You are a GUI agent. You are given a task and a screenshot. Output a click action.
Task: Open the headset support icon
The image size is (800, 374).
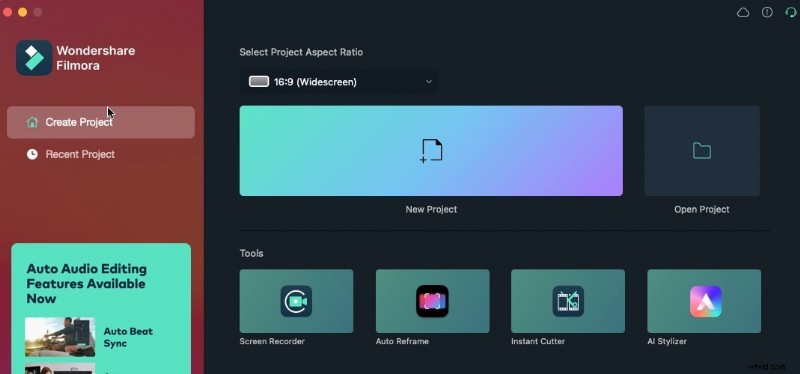pyautogui.click(x=790, y=12)
